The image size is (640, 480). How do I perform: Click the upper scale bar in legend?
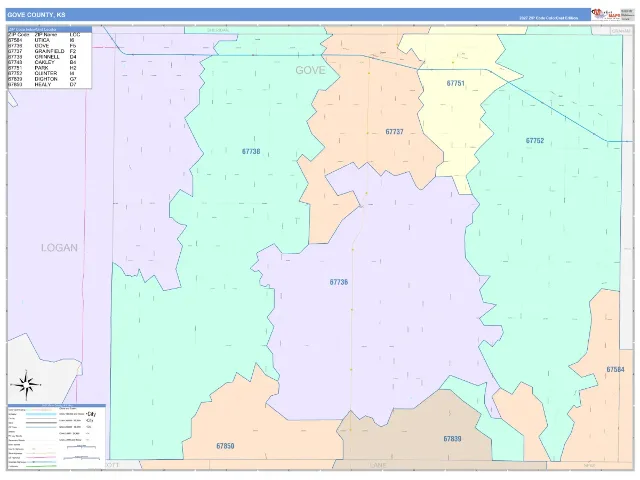81,447
